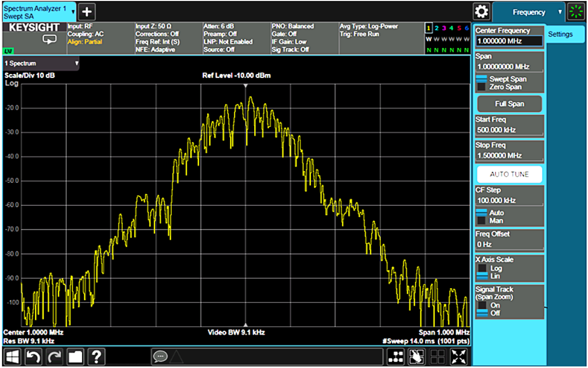Click Input Z: 50 Ω status text
This screenshot has width=588, height=368.
point(154,26)
